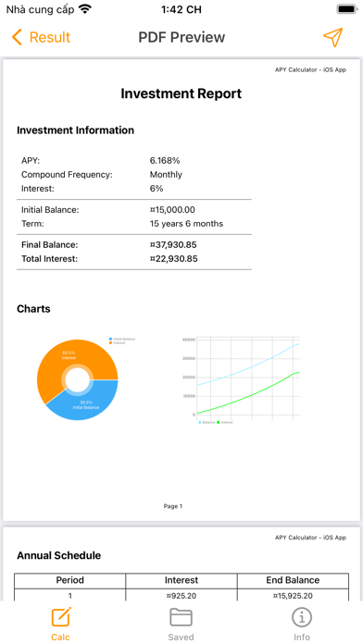Select the Info tab label
This screenshot has height=644, width=363.
click(302, 637)
